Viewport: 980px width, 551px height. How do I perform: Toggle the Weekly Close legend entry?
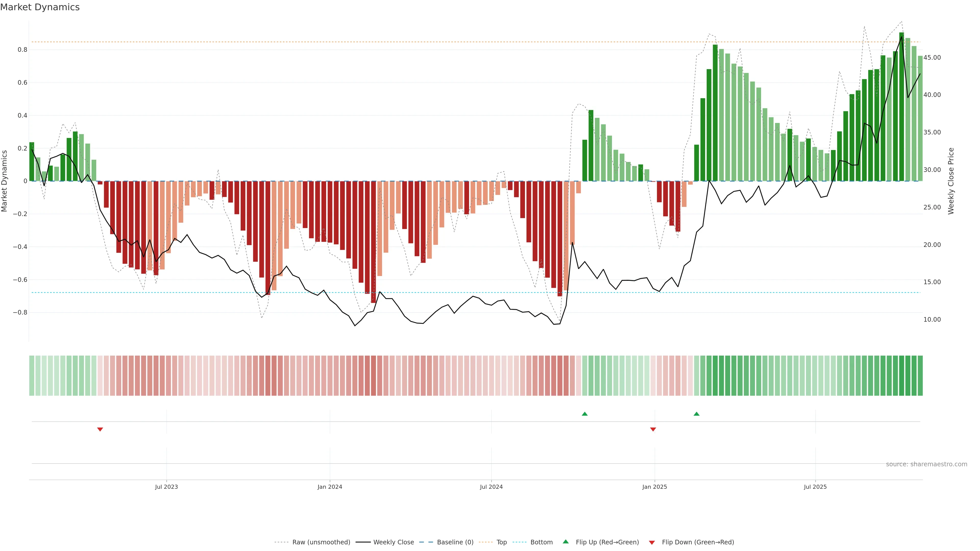(393, 542)
